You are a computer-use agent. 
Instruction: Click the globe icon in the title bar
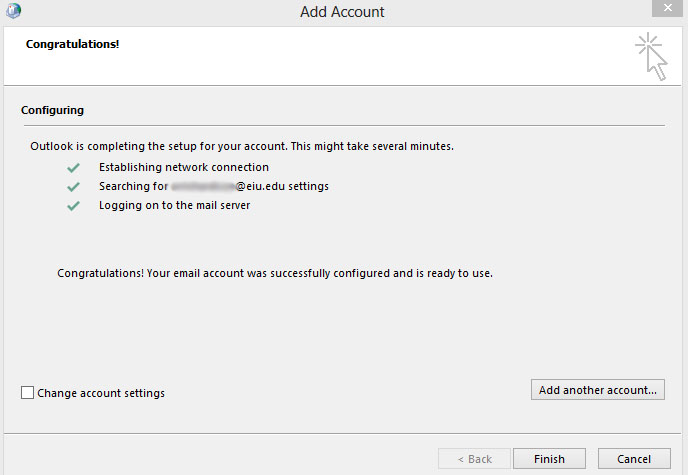coord(13,11)
